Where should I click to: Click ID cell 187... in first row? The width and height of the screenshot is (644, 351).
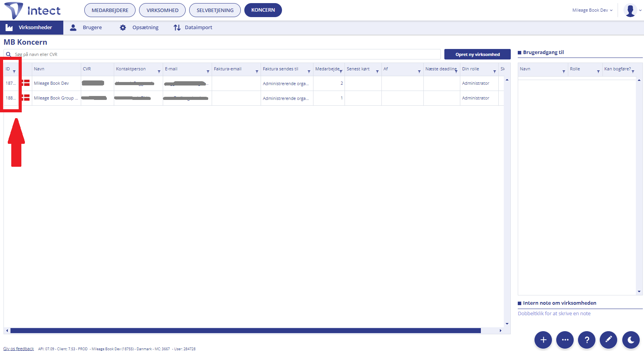point(11,83)
